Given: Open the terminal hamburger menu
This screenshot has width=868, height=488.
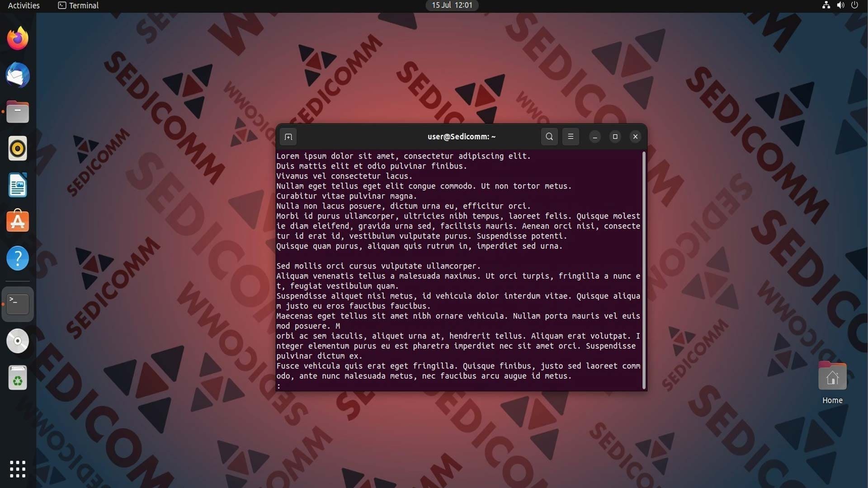Looking at the screenshot, I should 571,136.
